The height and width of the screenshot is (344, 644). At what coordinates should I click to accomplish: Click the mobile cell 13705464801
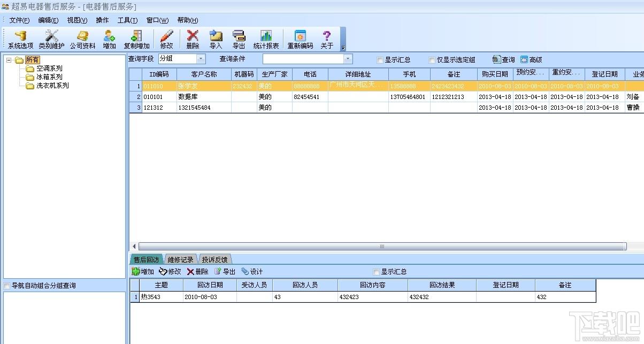409,97
